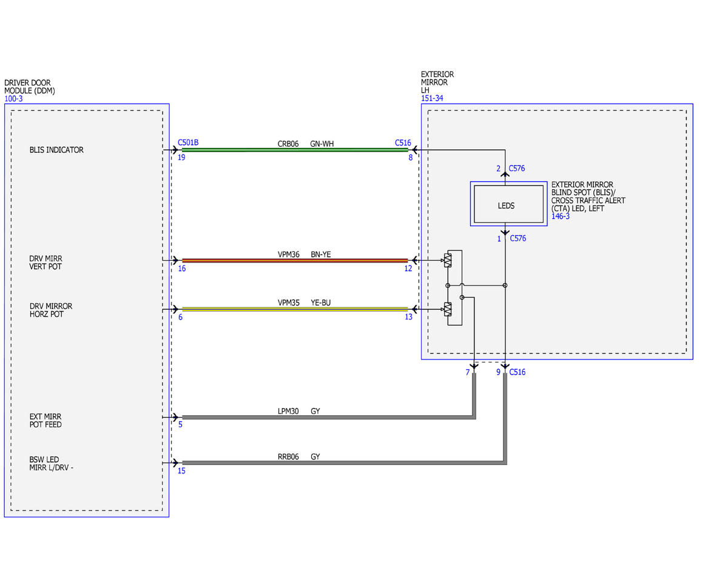Click the LEDS component box
The height and width of the screenshot is (562, 728).
508,204
